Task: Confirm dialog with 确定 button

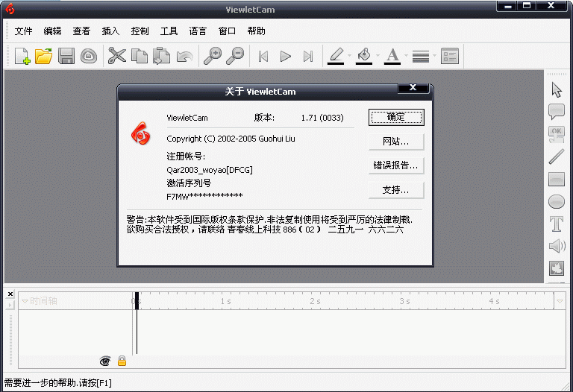Action: pos(396,117)
